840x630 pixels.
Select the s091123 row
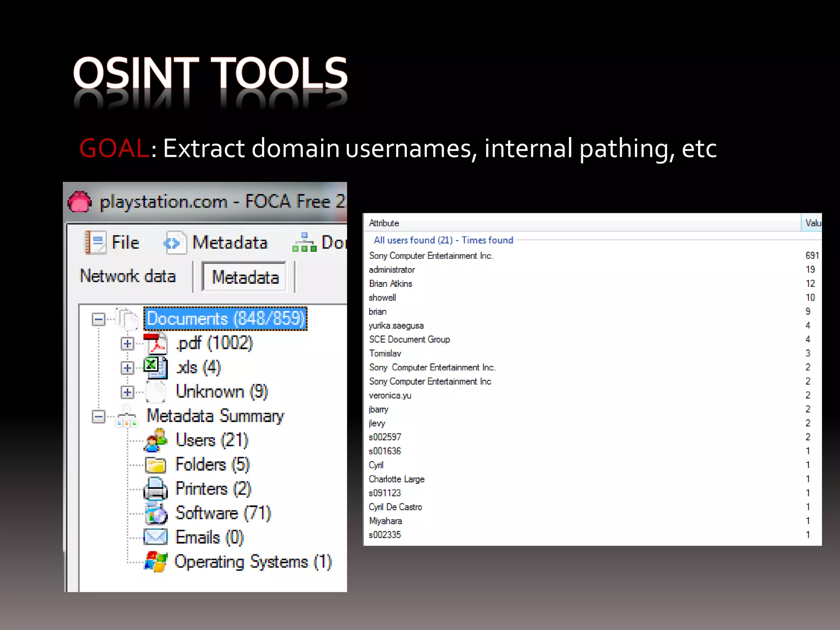[593, 493]
